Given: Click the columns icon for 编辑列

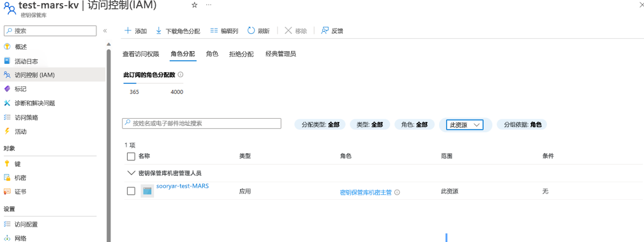Looking at the screenshot, I should pos(214,31).
